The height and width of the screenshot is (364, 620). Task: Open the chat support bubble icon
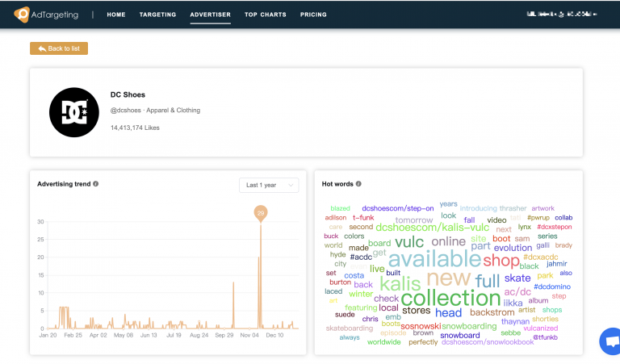(x=611, y=341)
